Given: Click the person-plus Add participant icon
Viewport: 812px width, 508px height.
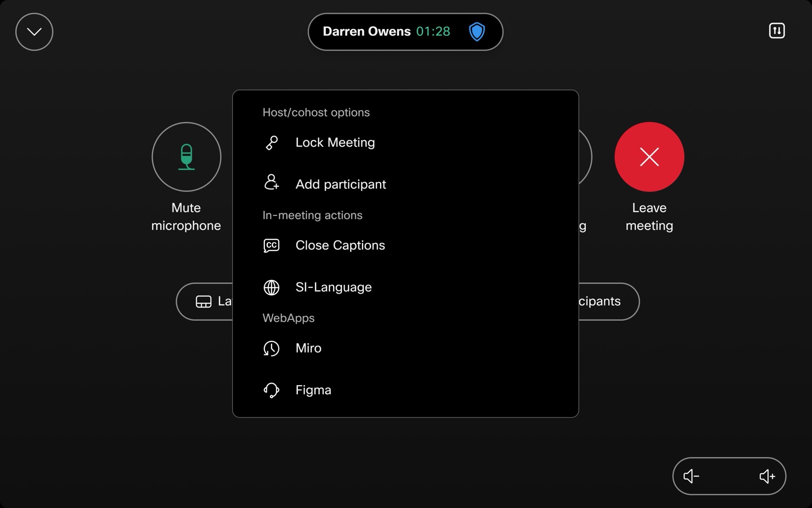Looking at the screenshot, I should [272, 182].
